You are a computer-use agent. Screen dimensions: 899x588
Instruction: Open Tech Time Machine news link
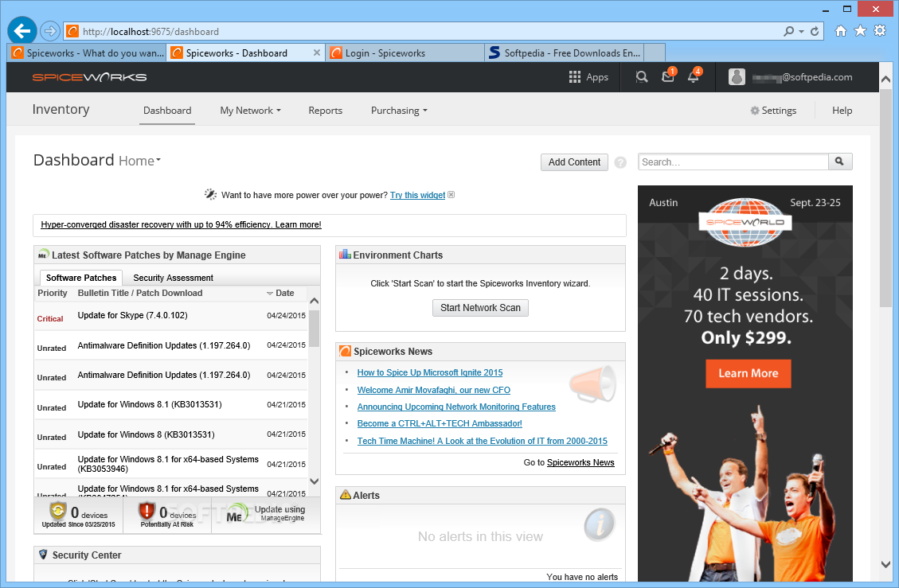pyautogui.click(x=483, y=441)
